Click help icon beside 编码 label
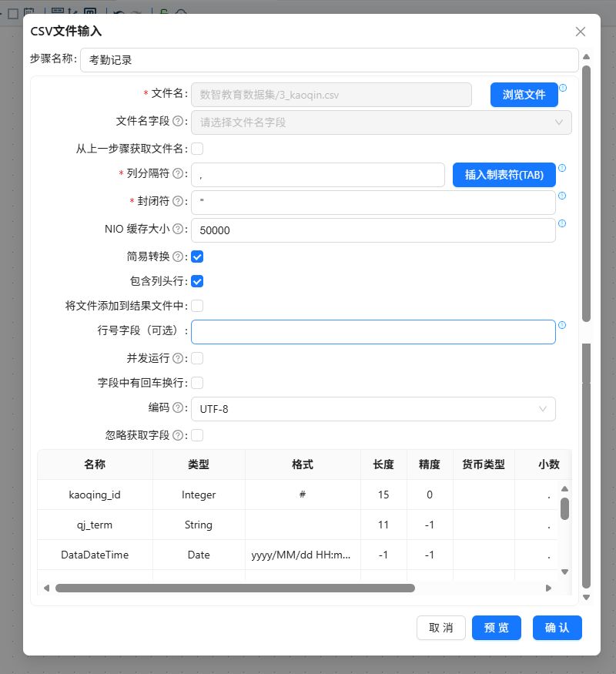This screenshot has height=674, width=616. tap(178, 407)
